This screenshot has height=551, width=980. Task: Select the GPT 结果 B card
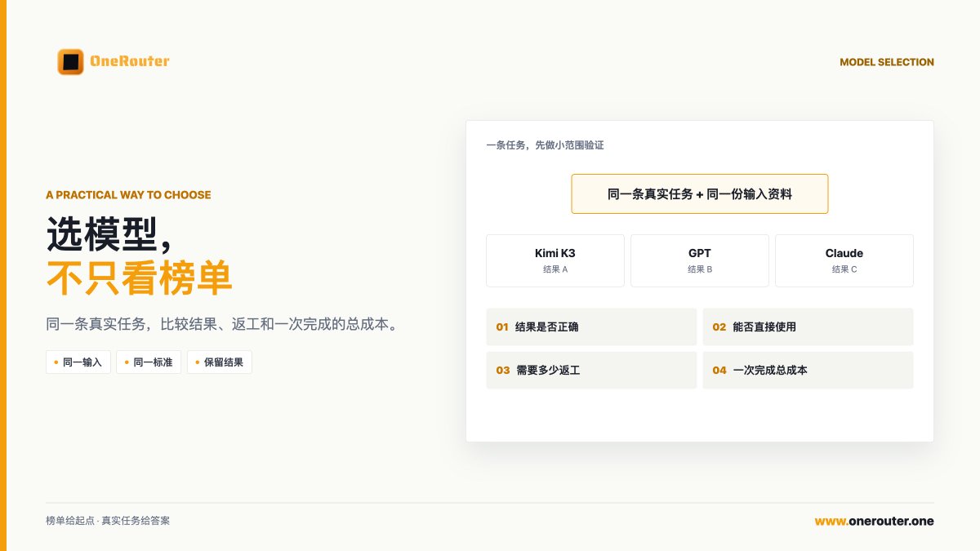700,260
